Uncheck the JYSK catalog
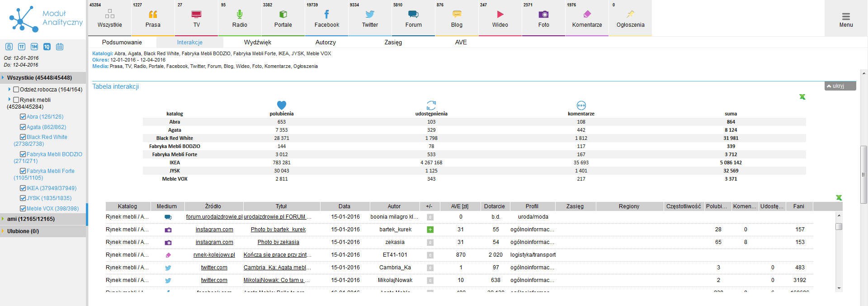 click(x=23, y=198)
